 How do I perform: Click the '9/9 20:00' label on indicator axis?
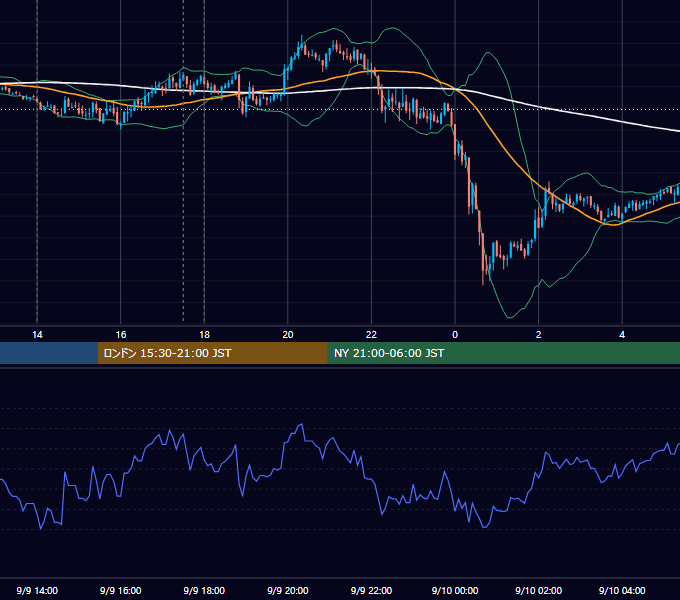288,590
